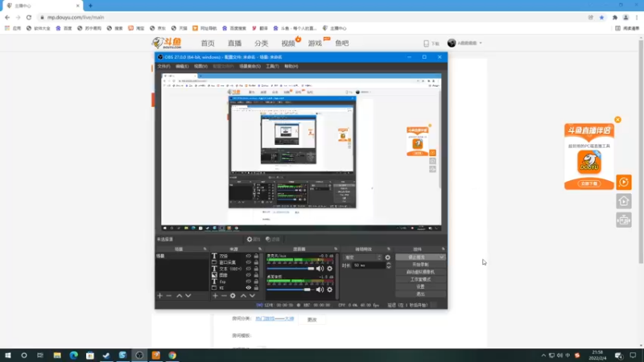Open settings gear for 麦克风/Aux audio channel
The image size is (644, 362).
329,269
